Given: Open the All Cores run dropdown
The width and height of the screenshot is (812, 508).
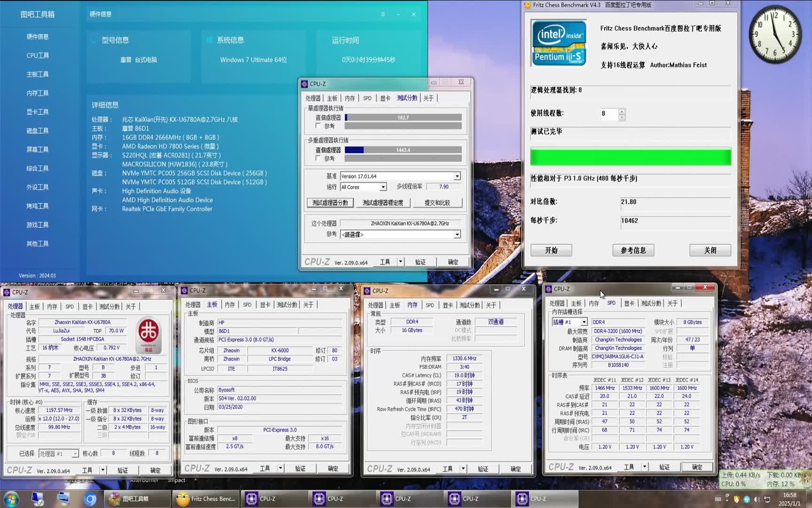Looking at the screenshot, I should [383, 187].
